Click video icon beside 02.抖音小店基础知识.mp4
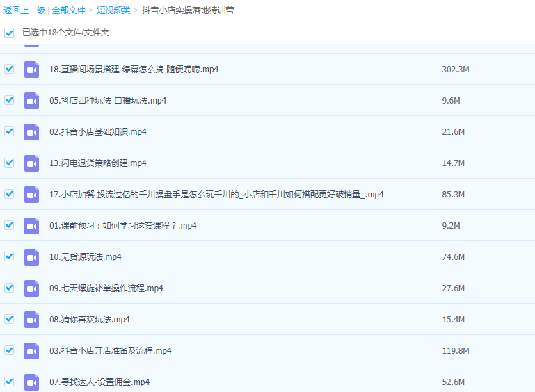 click(31, 132)
